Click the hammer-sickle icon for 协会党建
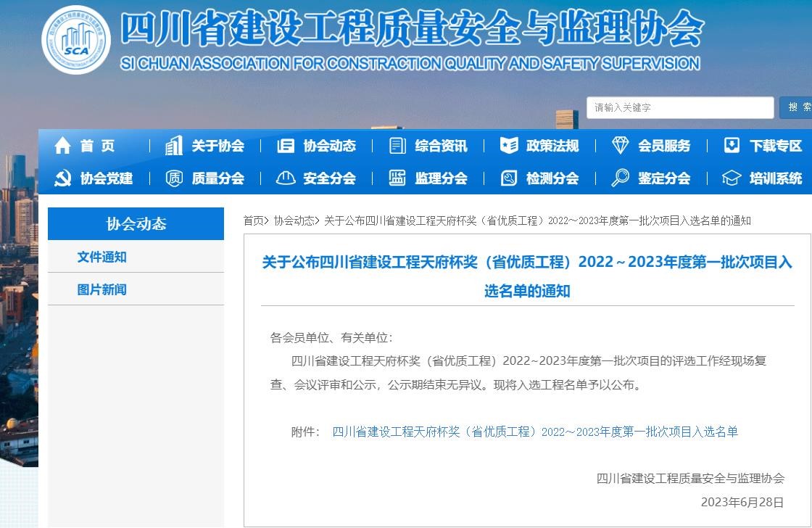Screen dimensions: 812x528 62,178
